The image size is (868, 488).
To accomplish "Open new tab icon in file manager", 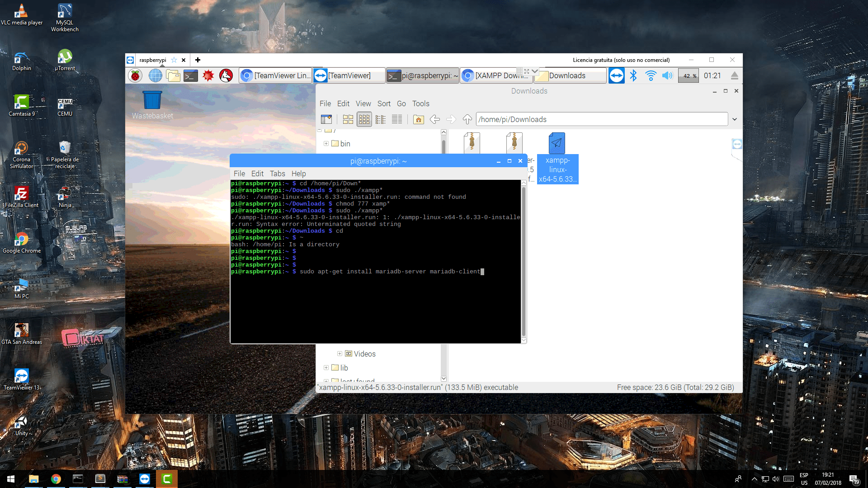I will tap(326, 119).
